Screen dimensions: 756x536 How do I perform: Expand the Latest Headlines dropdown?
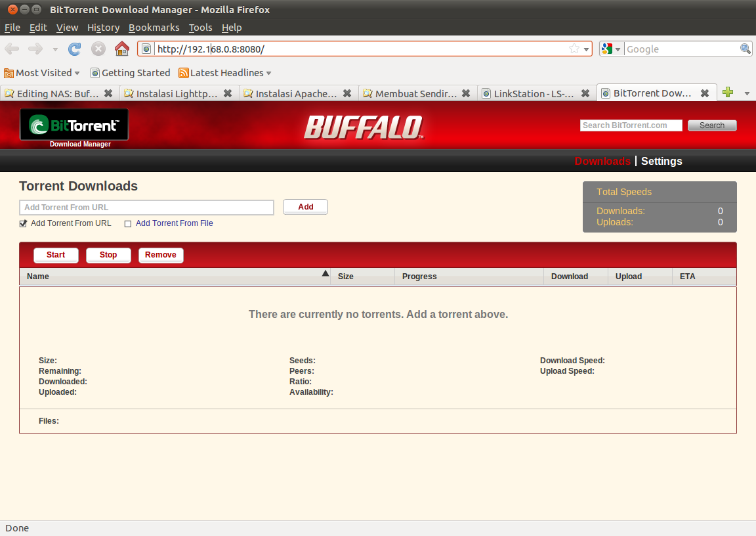point(268,74)
